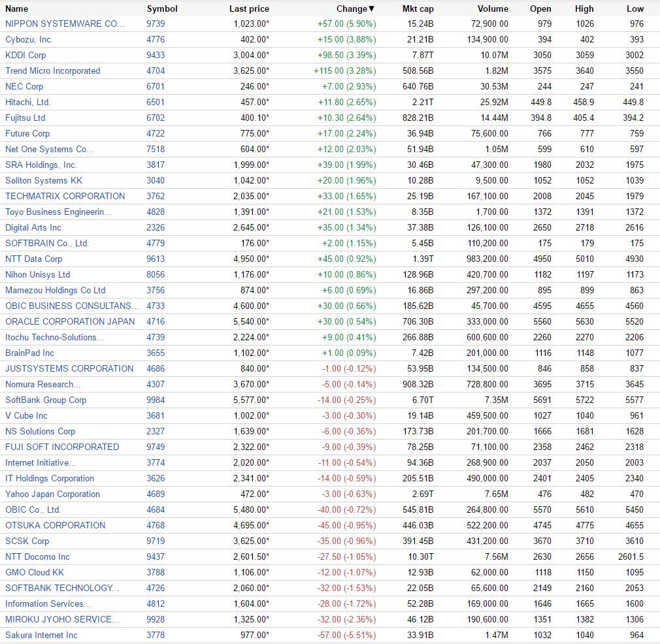Screen dimensions: 660x644
Task: Open the Hitachi, Ltd. stock link
Action: (x=28, y=102)
